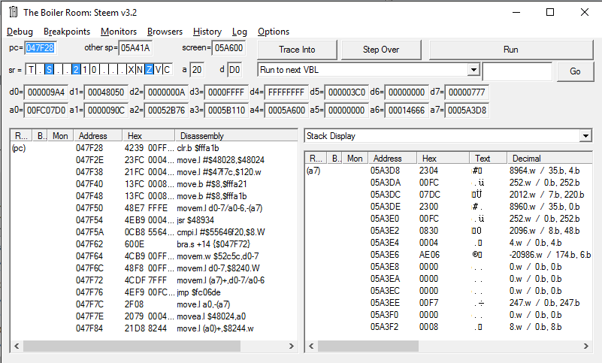Click the other sp field 05A41A
602x363 pixels.
pos(135,48)
